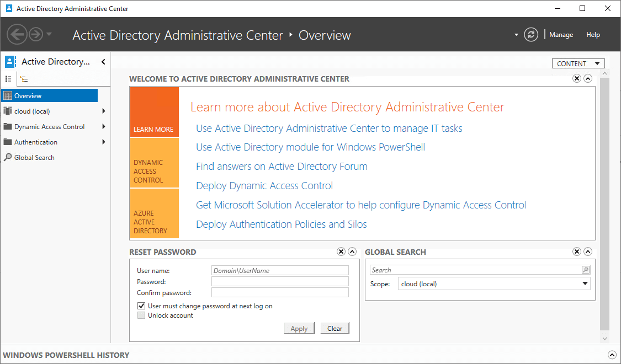Screen dimensions: 621x364
Task: Click the forward navigation arrow icon
Action: pyautogui.click(x=35, y=35)
